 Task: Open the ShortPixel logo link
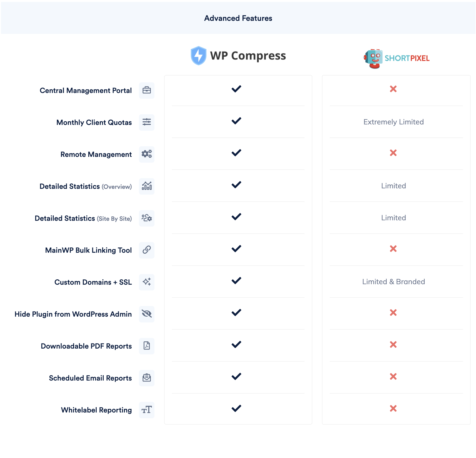(x=396, y=59)
